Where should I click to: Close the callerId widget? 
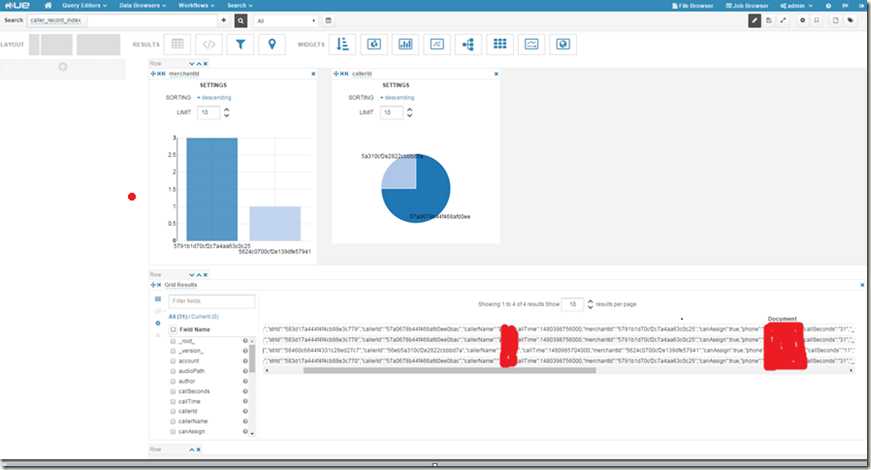(x=496, y=74)
